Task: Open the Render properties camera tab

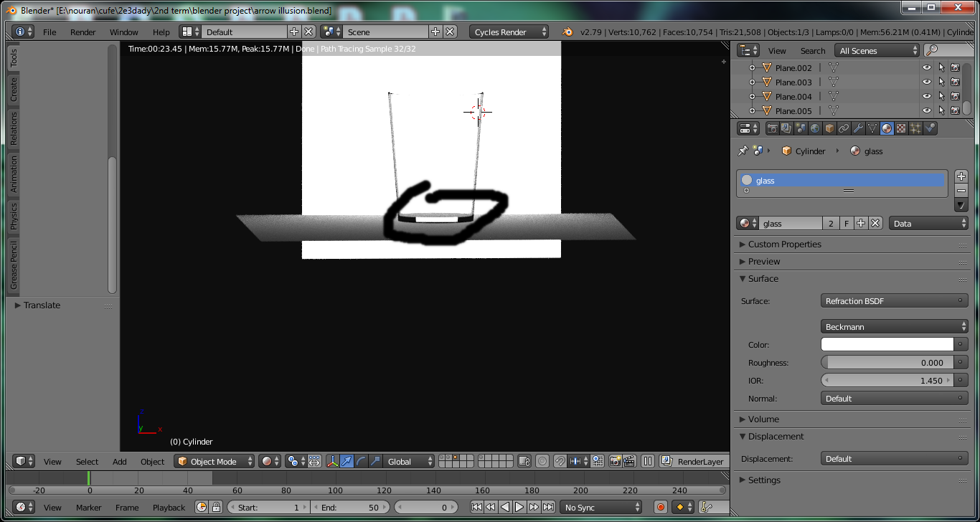Action: [772, 128]
